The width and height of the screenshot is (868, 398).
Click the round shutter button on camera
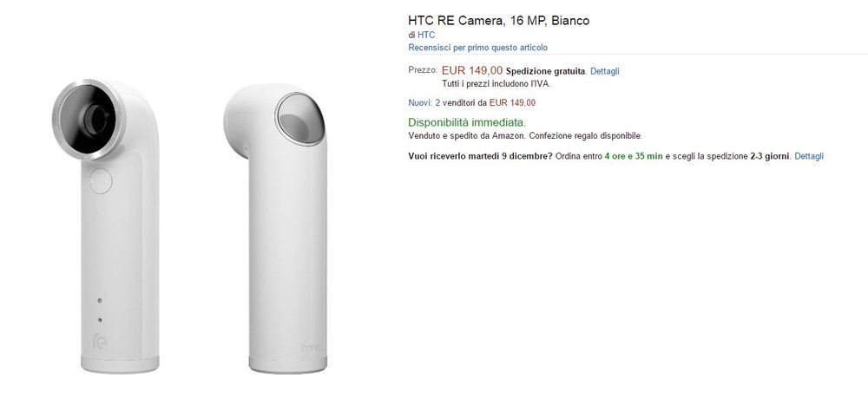pyautogui.click(x=101, y=181)
